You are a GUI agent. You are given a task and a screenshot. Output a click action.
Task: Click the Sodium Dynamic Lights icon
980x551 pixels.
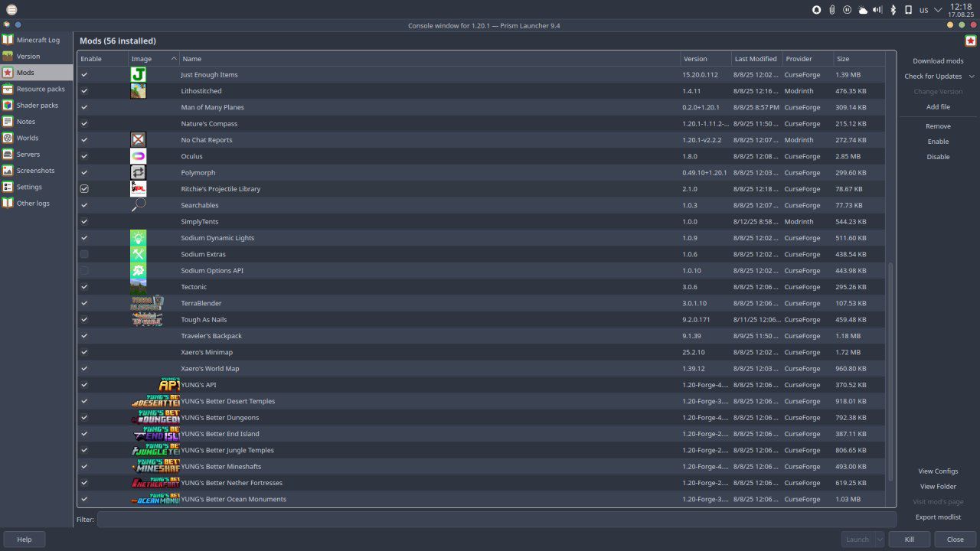pos(139,238)
